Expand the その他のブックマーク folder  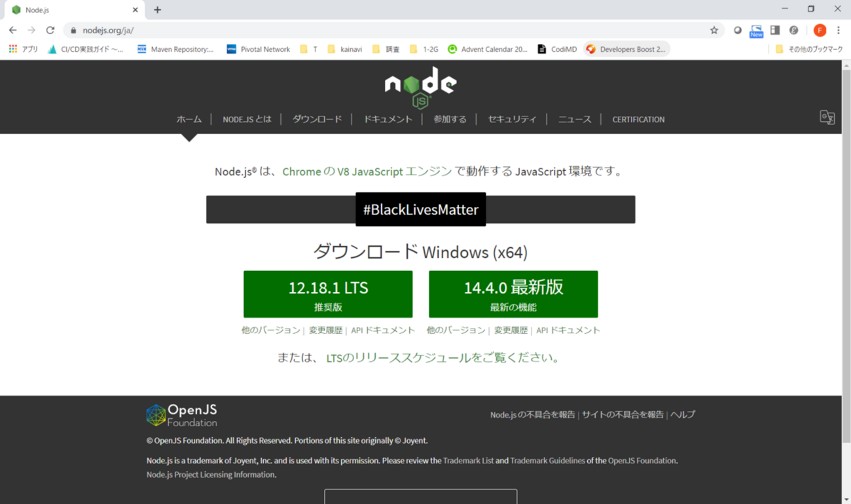click(809, 49)
